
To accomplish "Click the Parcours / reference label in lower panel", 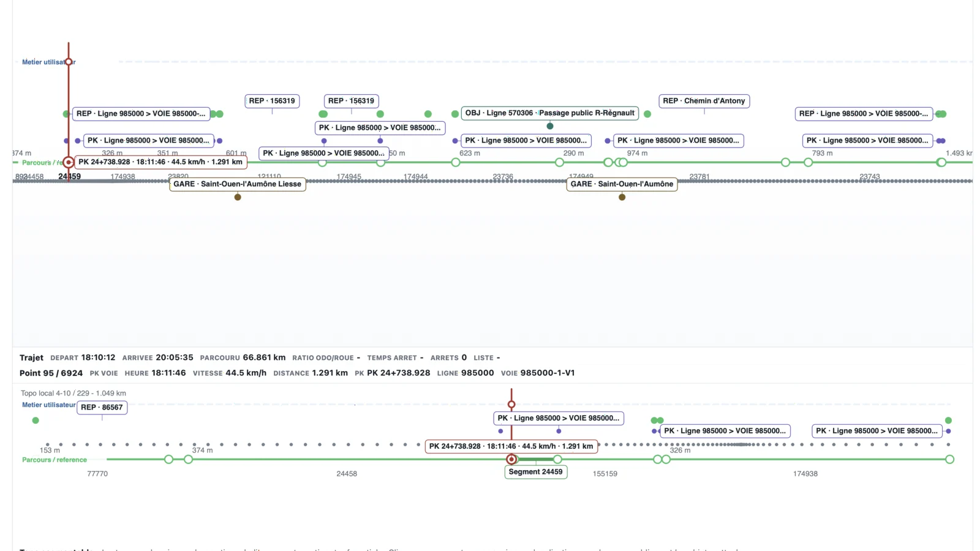I will coord(55,460).
